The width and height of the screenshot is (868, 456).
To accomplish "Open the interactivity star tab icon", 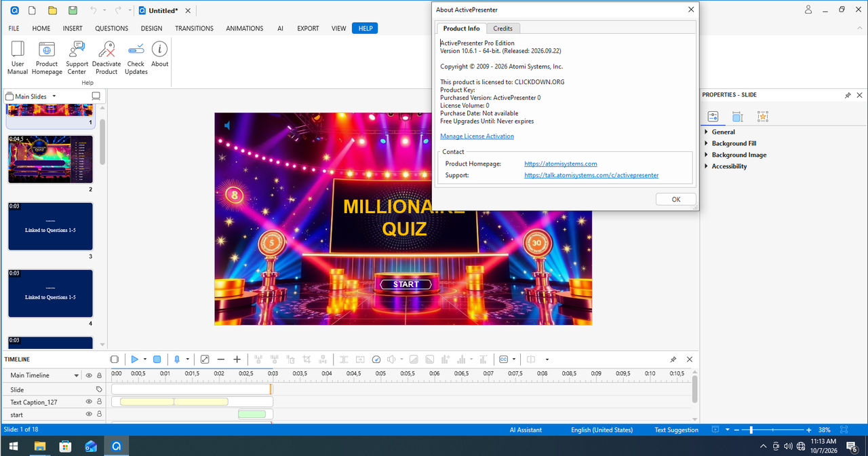I will (x=763, y=117).
